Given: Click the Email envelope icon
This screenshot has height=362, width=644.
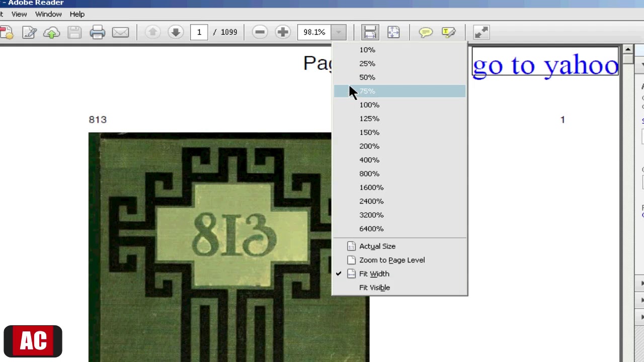Looking at the screenshot, I should pyautogui.click(x=120, y=33).
